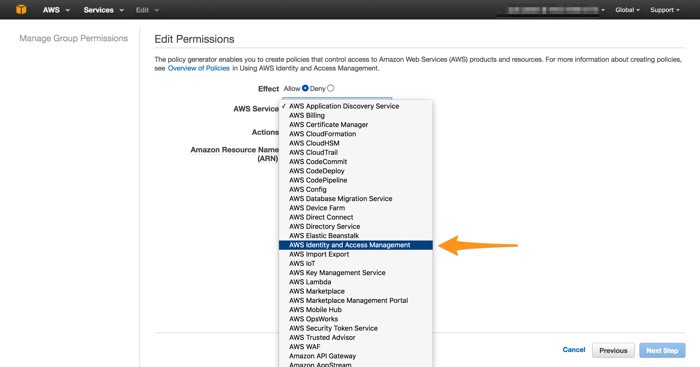Open the AWS dropdown in top bar
This screenshot has height=367, width=700.
56,10
